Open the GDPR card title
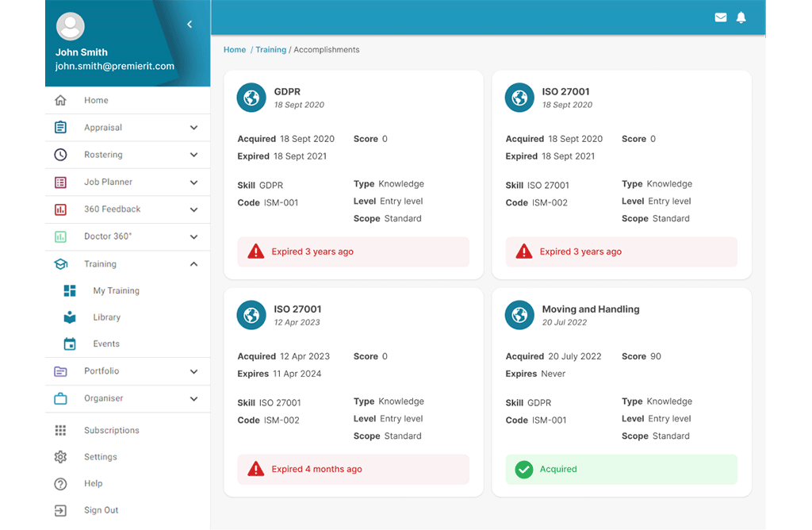The height and width of the screenshot is (530, 812). coord(287,92)
